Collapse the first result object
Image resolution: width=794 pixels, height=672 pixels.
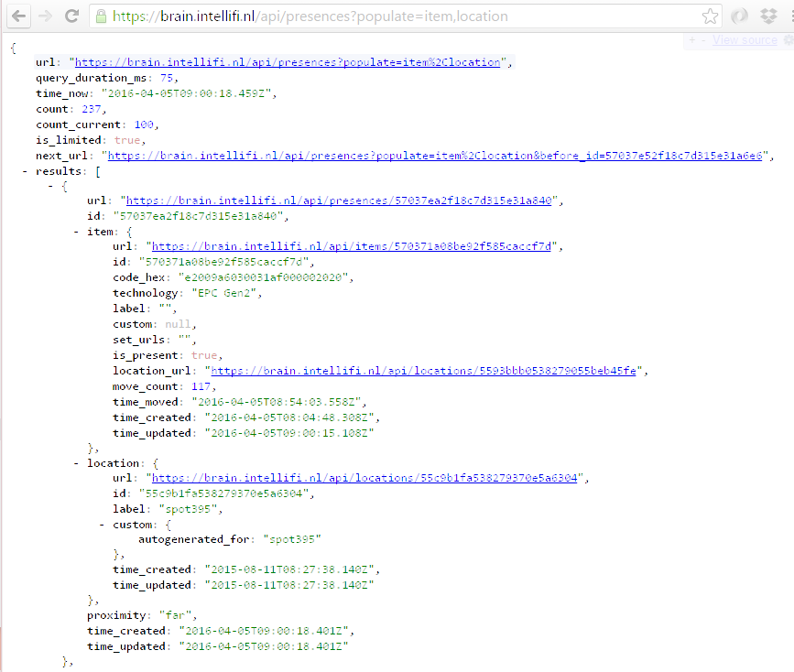[50, 187]
